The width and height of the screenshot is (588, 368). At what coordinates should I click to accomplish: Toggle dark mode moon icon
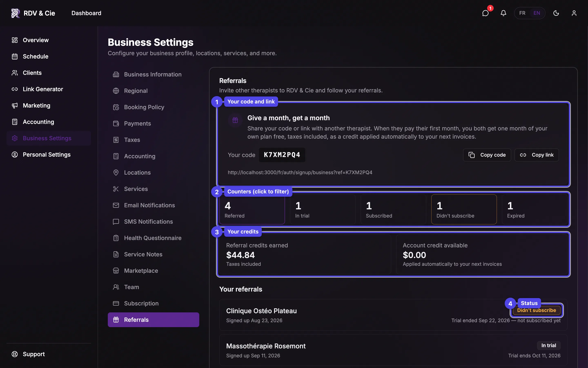coord(556,13)
